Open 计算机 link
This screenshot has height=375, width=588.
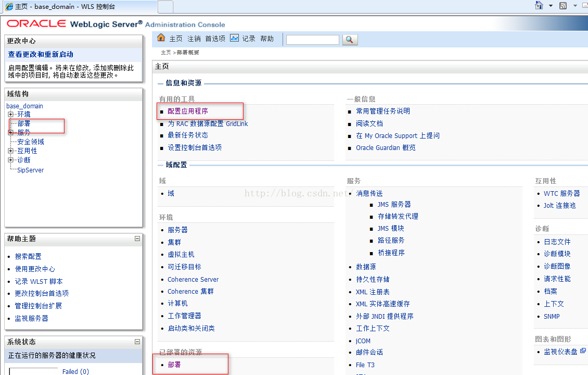point(177,303)
